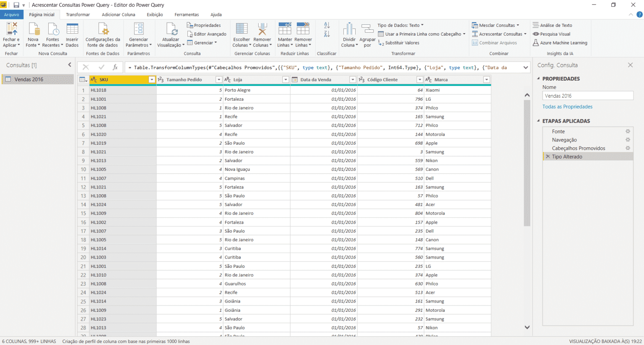Switch to the Transformar ribbon tab
The image size is (644, 345).
[77, 14]
